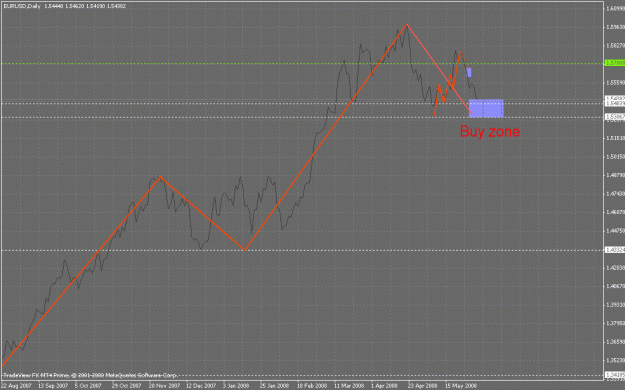Click the 1.4607 price axis label
Viewport: 625px width, 390px height.
[x=615, y=212]
